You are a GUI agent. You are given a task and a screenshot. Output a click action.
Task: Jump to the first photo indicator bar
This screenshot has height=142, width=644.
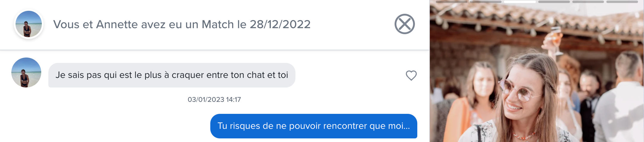452,2
